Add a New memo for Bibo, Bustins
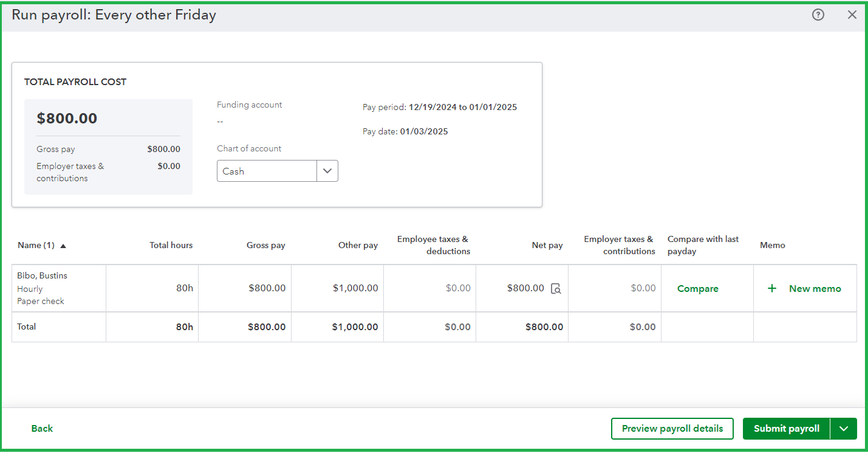 click(x=815, y=288)
